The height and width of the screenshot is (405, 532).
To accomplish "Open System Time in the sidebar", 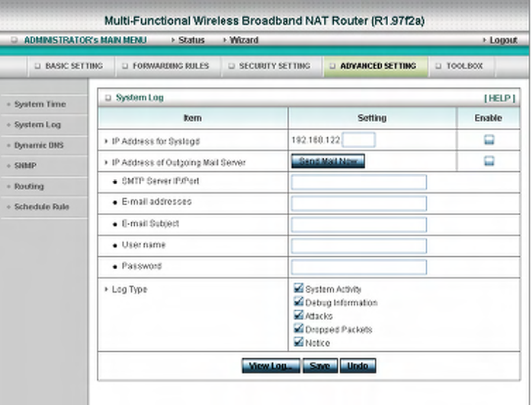I will [x=40, y=104].
